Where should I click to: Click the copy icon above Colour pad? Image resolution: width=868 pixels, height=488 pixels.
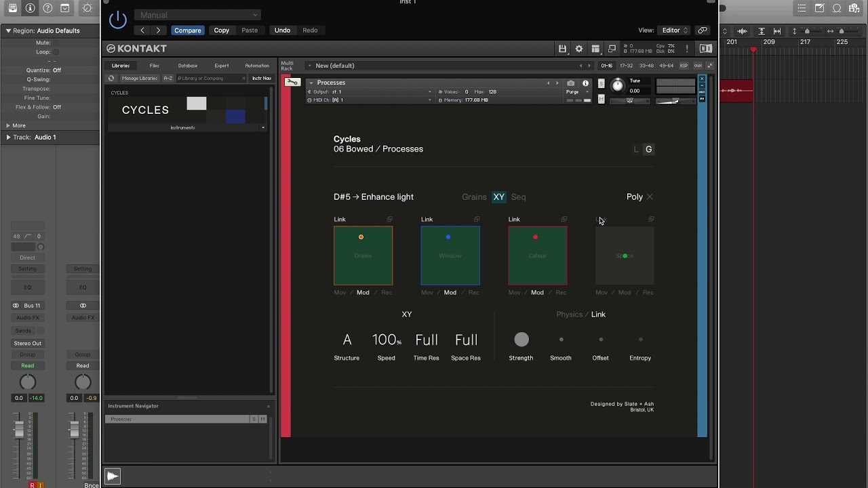(564, 220)
